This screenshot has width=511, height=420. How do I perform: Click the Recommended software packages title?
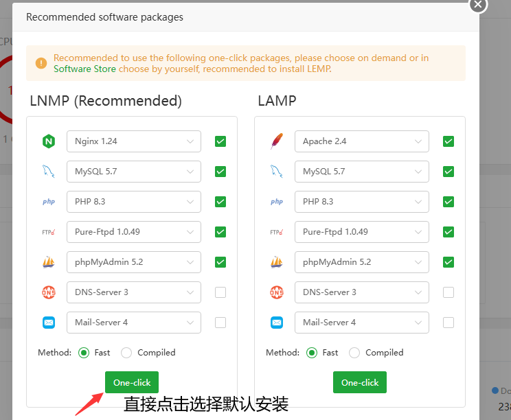(104, 17)
